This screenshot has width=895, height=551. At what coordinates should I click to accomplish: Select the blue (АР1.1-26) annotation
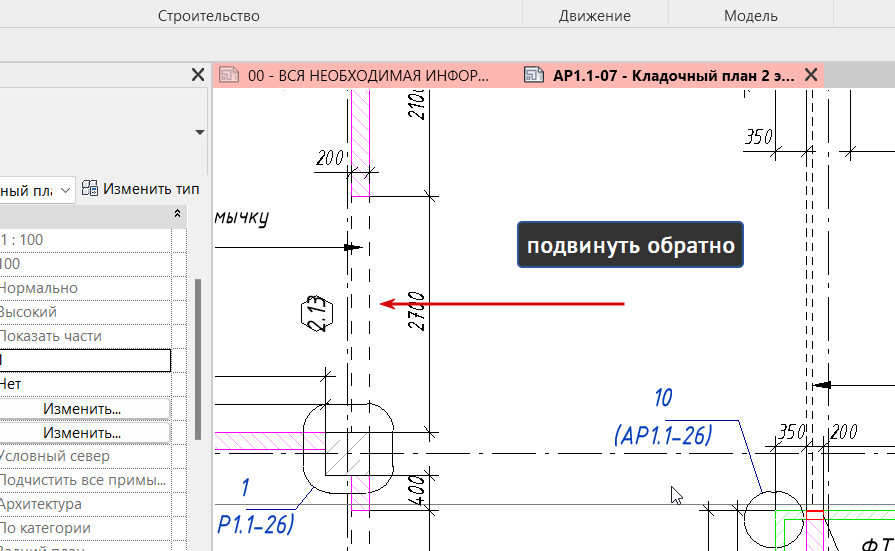tap(663, 436)
